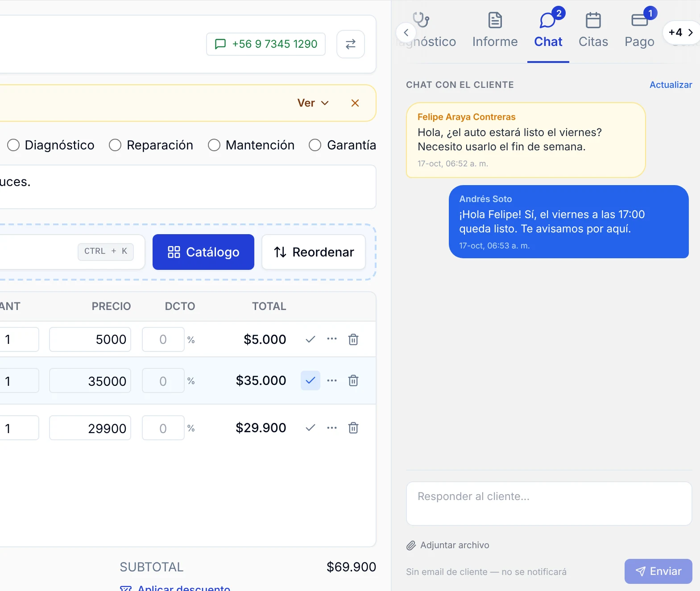Dismiss the yellow alert banner
The height and width of the screenshot is (591, 700).
(355, 103)
